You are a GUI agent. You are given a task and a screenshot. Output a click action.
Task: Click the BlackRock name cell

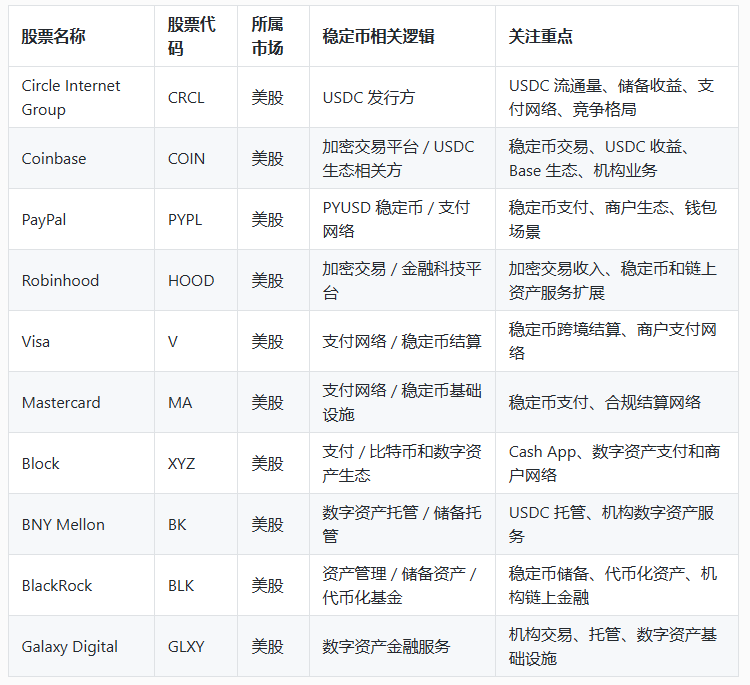(x=81, y=585)
